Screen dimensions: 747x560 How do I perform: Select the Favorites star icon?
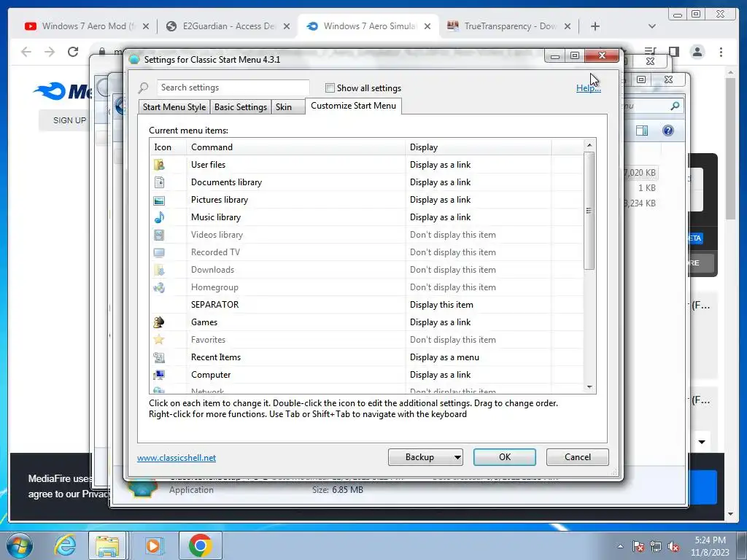[159, 340]
